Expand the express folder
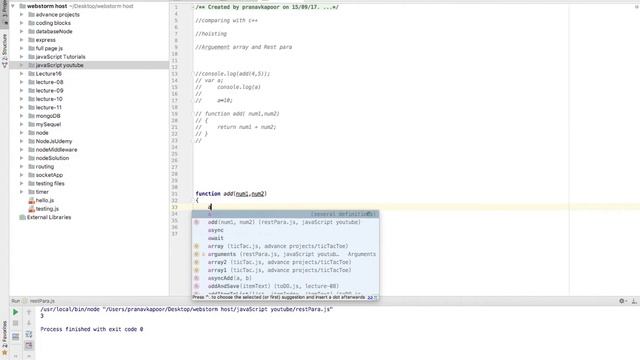Image resolution: width=640 pixels, height=360 pixels. click(22, 40)
